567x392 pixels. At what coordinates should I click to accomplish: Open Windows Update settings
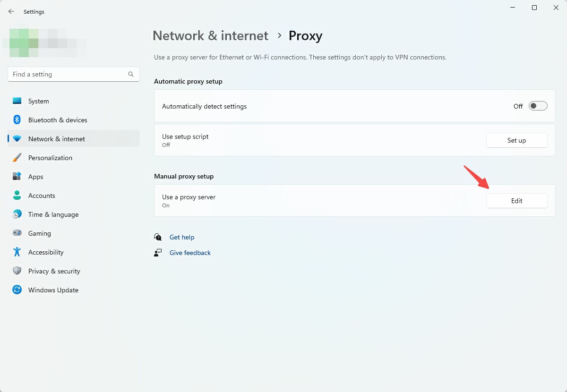53,290
